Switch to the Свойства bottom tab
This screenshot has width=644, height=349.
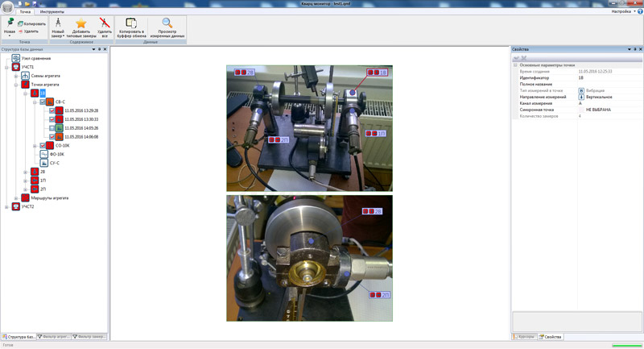click(551, 337)
